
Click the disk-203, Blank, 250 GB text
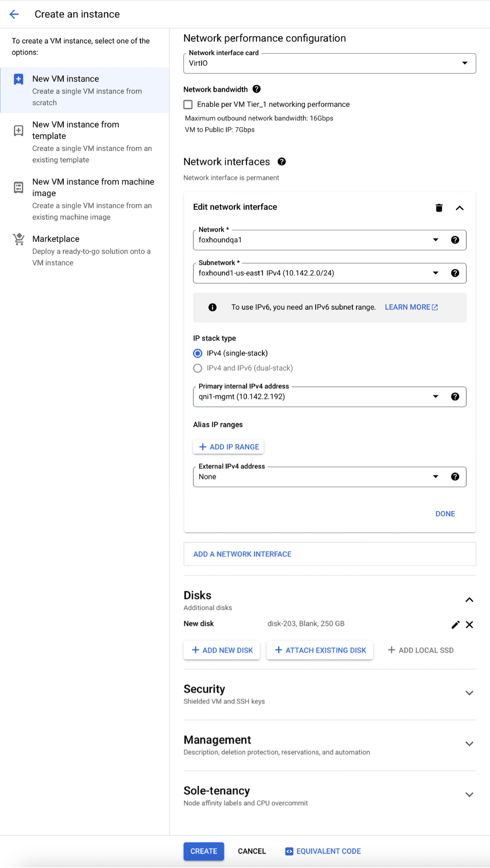pyautogui.click(x=306, y=624)
